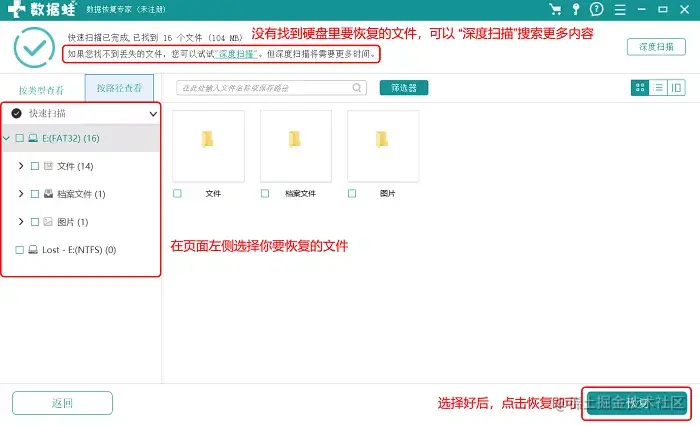Viewport: 700px width, 426px height.
Task: Click the E:(FAT32) drive icon
Action: [x=33, y=138]
